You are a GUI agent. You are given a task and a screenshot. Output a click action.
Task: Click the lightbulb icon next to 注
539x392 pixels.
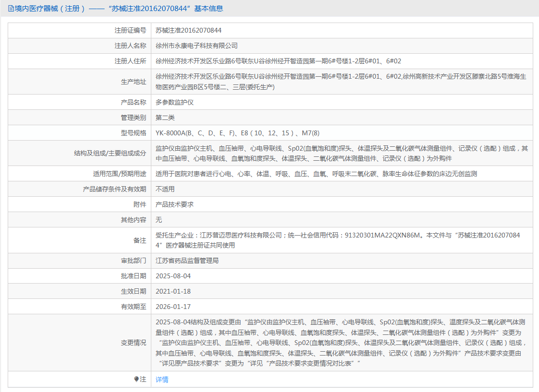point(136,379)
